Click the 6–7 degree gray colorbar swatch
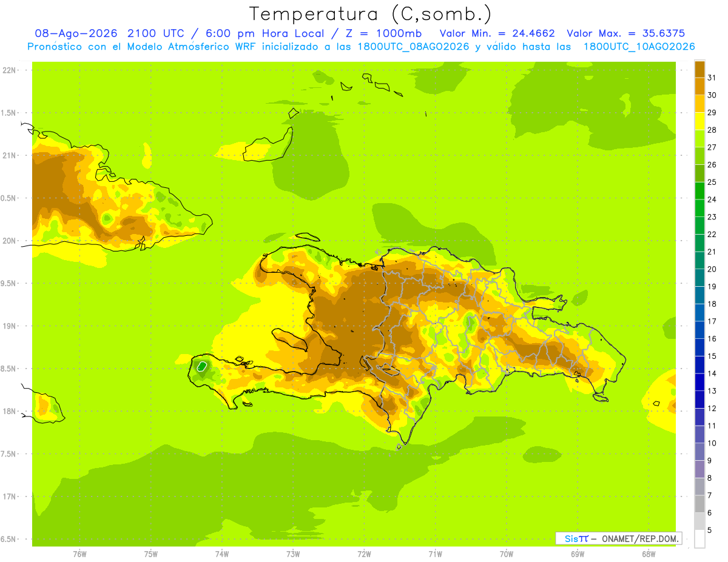The height and width of the screenshot is (562, 728). [699, 504]
